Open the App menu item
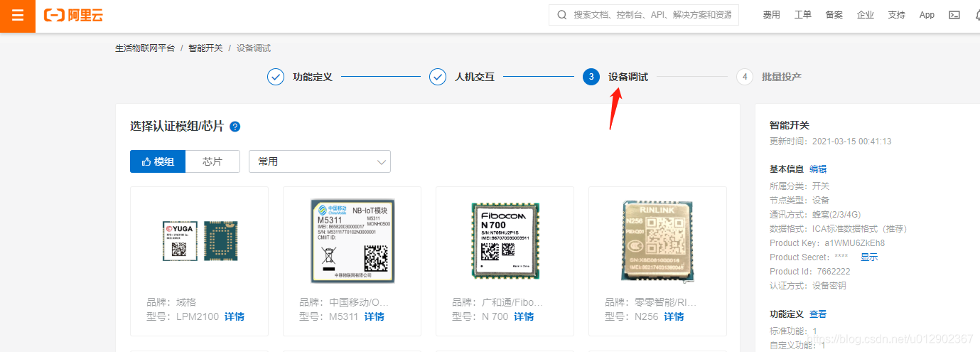Image resolution: width=980 pixels, height=352 pixels. pyautogui.click(x=927, y=15)
